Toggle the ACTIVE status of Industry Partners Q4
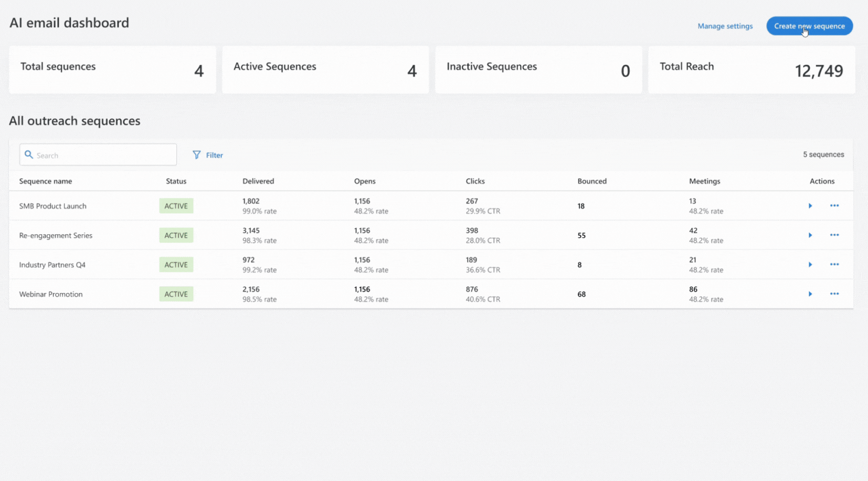Image resolution: width=868 pixels, height=481 pixels. pyautogui.click(x=176, y=265)
